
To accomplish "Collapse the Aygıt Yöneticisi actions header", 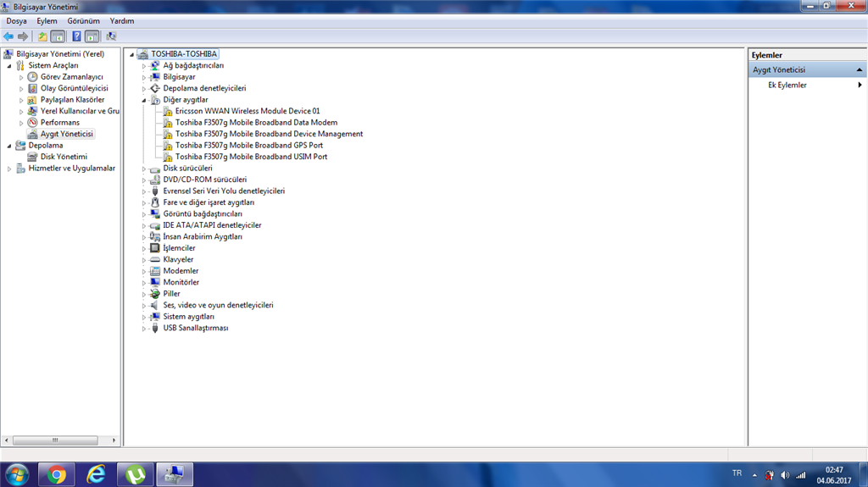I will pos(860,69).
